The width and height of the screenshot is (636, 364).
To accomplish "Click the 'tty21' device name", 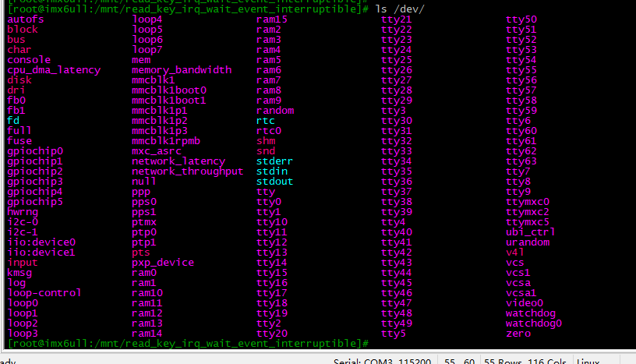I will pyautogui.click(x=396, y=19).
